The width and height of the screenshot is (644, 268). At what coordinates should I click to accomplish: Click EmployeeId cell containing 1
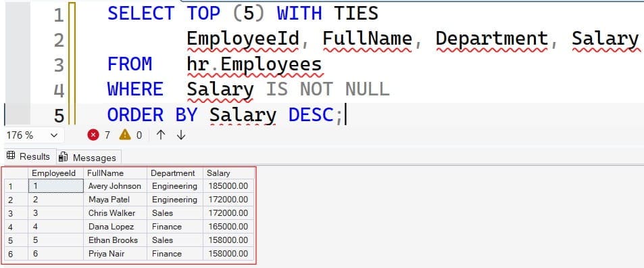point(55,186)
